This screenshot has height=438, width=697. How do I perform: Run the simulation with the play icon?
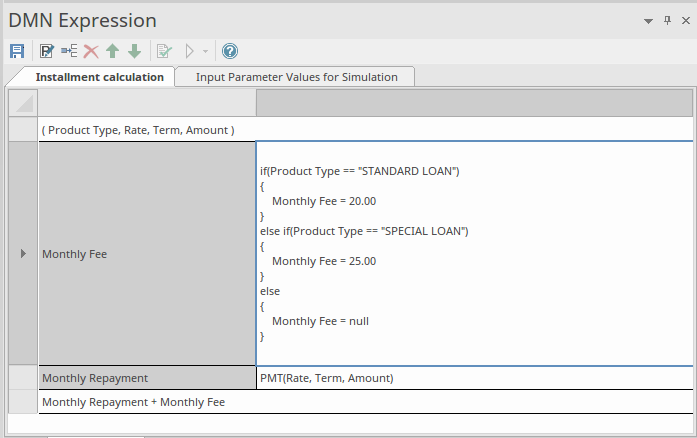click(x=190, y=51)
